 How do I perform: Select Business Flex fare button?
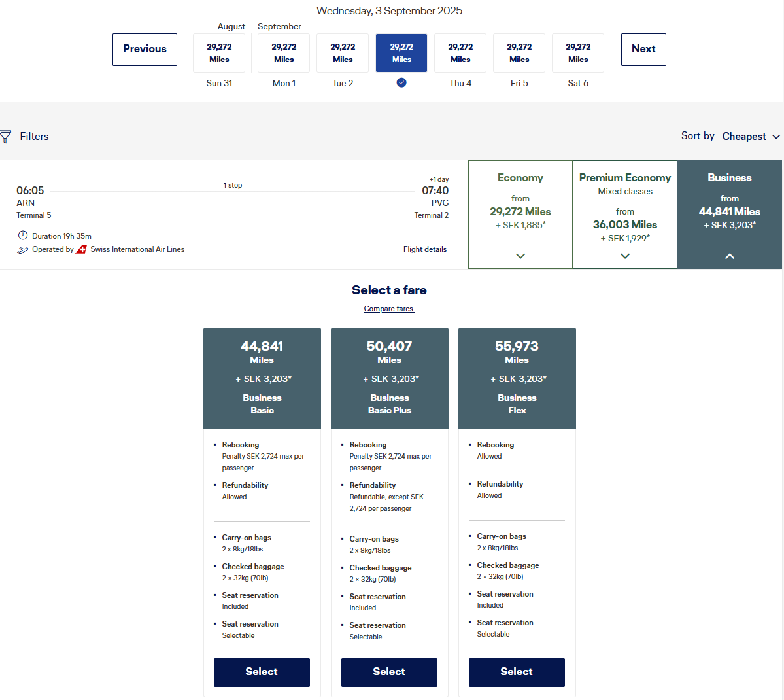coord(517,672)
